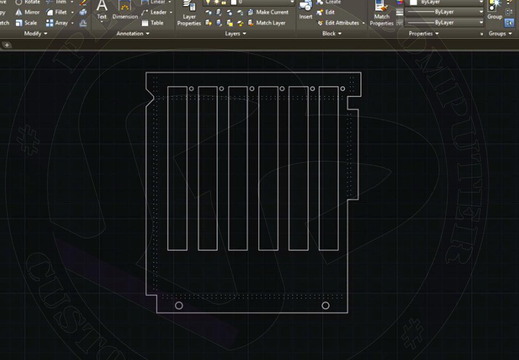Screen dimensions: 519x360
Task: Expand the Modify panel
Action: click(35, 34)
